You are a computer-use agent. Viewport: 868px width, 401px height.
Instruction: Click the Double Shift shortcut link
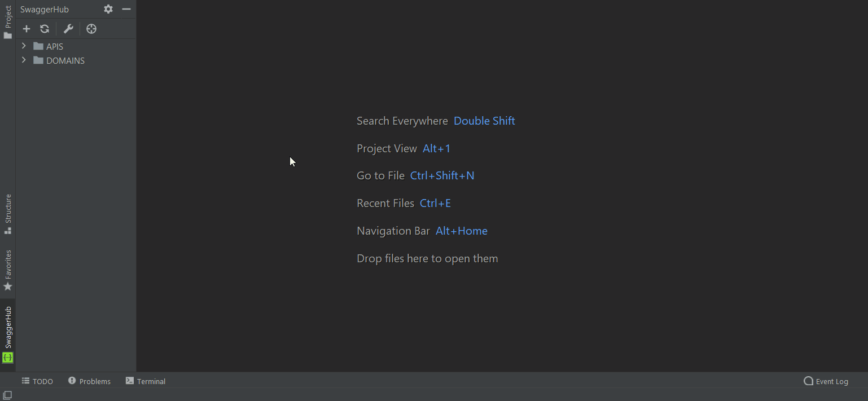pyautogui.click(x=484, y=121)
